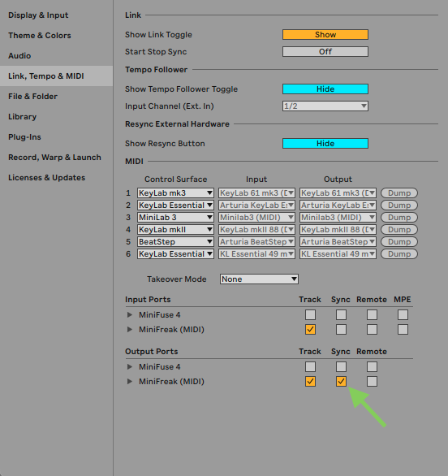Expand MiniFreak (MIDI) output port triangle
The image size is (448, 476).
click(x=130, y=381)
